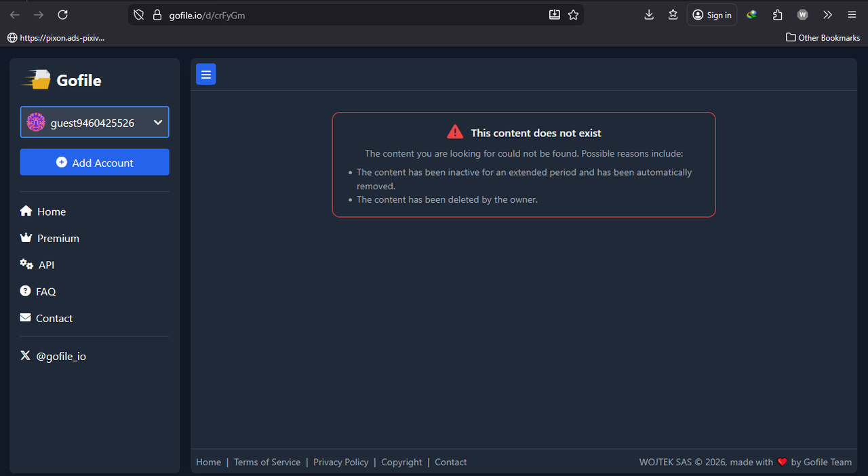Open API in the sidebar

(37, 264)
